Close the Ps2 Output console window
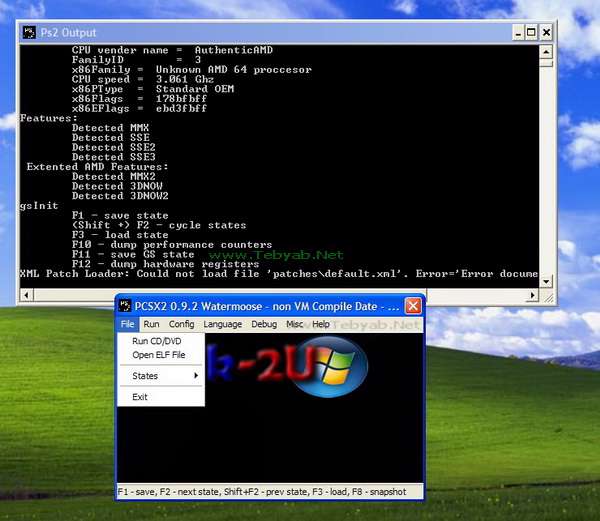600x521 pixels. pos(546,33)
